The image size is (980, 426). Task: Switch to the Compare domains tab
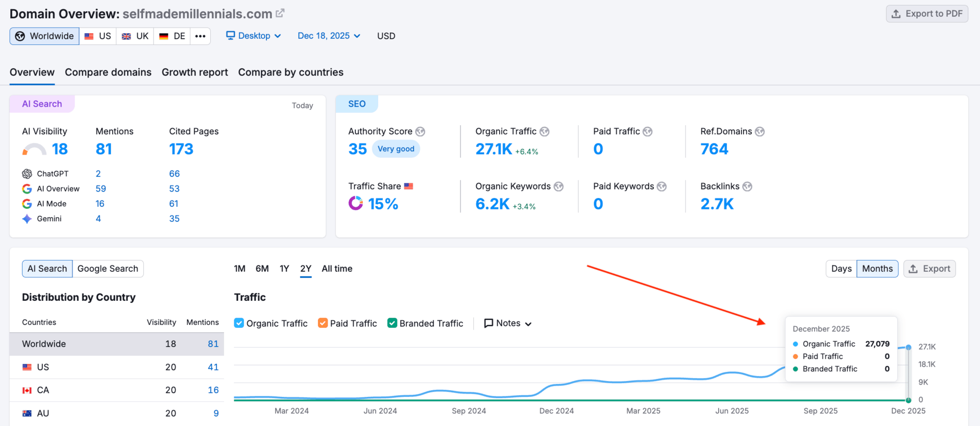pos(108,73)
